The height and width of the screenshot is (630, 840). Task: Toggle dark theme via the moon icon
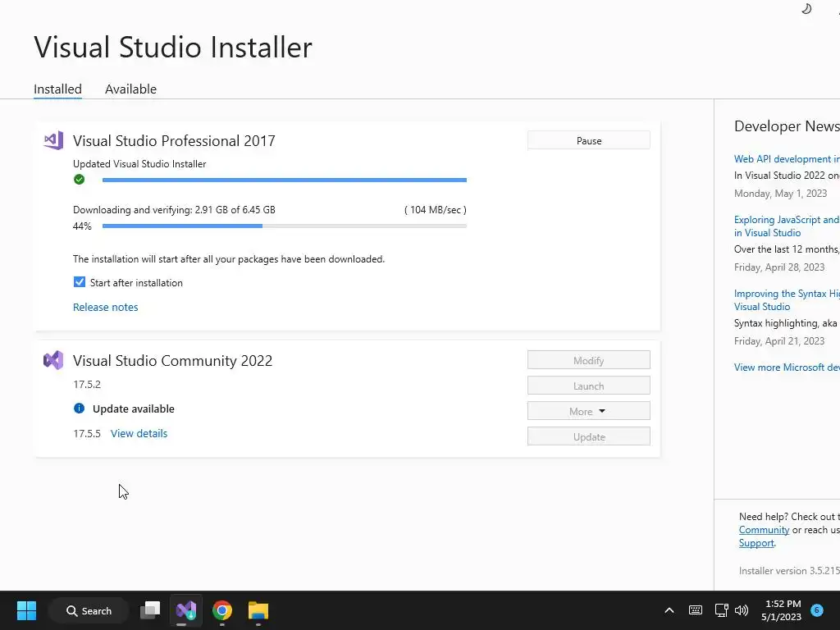pos(806,8)
